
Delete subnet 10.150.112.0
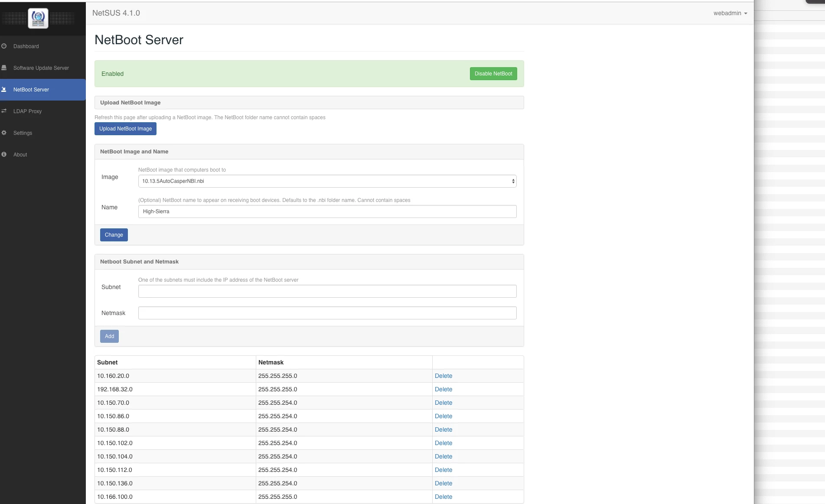pos(443,470)
